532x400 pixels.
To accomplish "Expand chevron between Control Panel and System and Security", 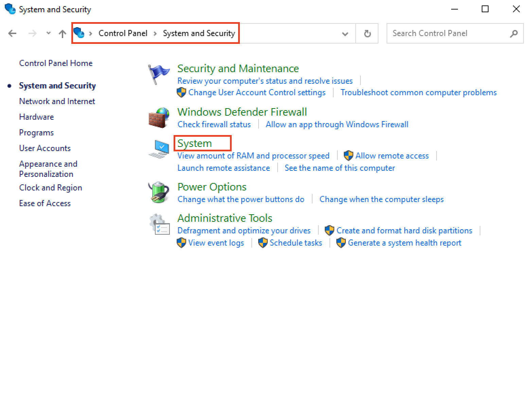I will [x=155, y=33].
